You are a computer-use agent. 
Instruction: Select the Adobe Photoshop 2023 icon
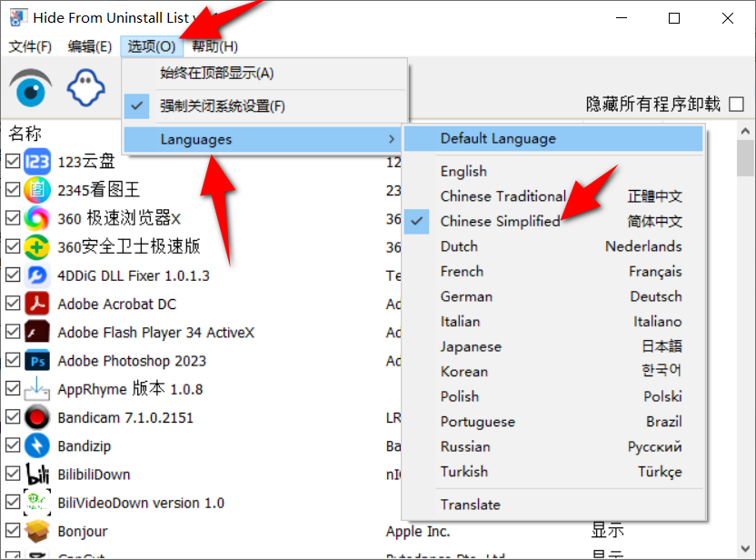click(x=37, y=361)
